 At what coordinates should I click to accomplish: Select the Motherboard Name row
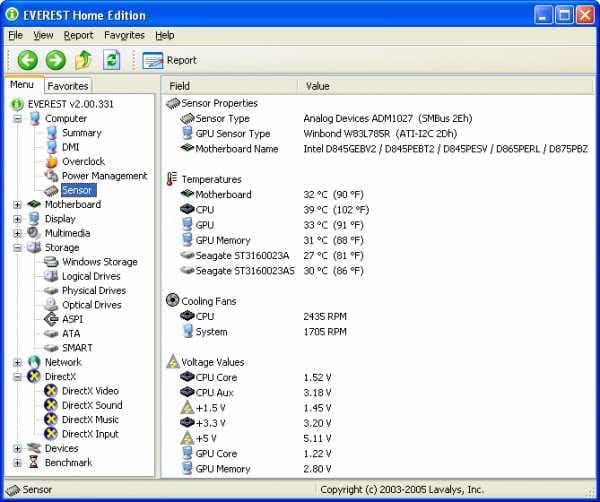(x=384, y=148)
